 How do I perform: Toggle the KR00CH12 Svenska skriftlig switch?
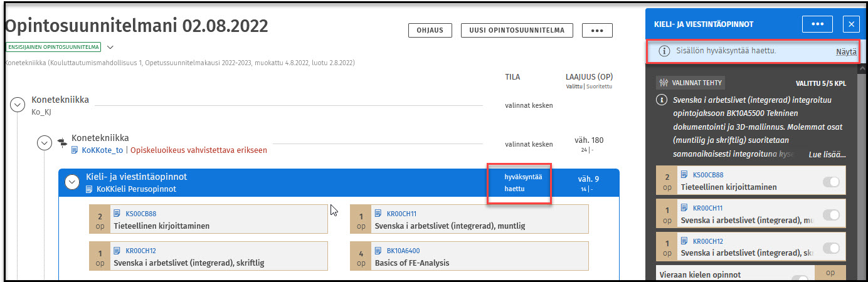831,248
